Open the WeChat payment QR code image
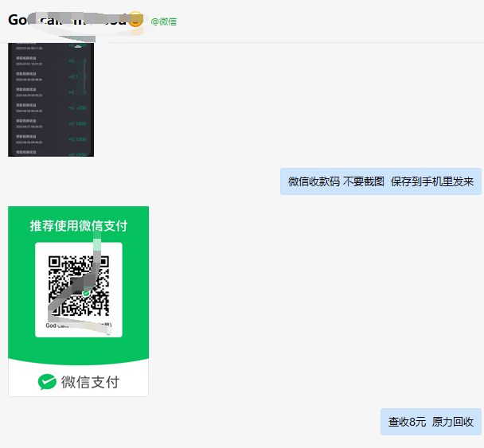Viewport: 484px width, 448px height. click(x=78, y=286)
